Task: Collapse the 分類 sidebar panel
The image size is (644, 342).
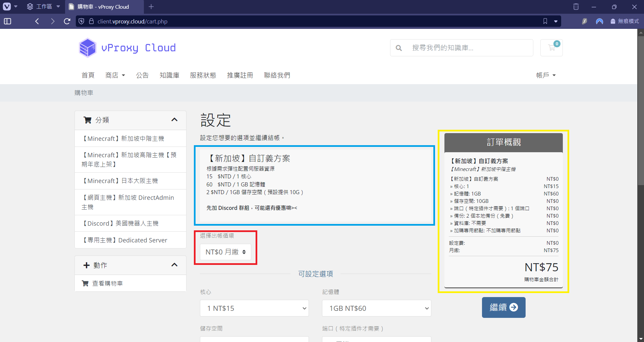Action: pyautogui.click(x=174, y=120)
